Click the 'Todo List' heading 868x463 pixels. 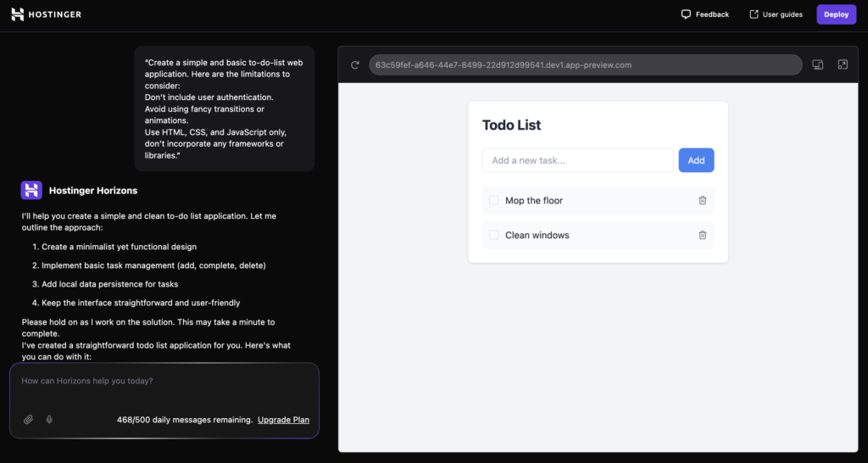pyautogui.click(x=511, y=126)
